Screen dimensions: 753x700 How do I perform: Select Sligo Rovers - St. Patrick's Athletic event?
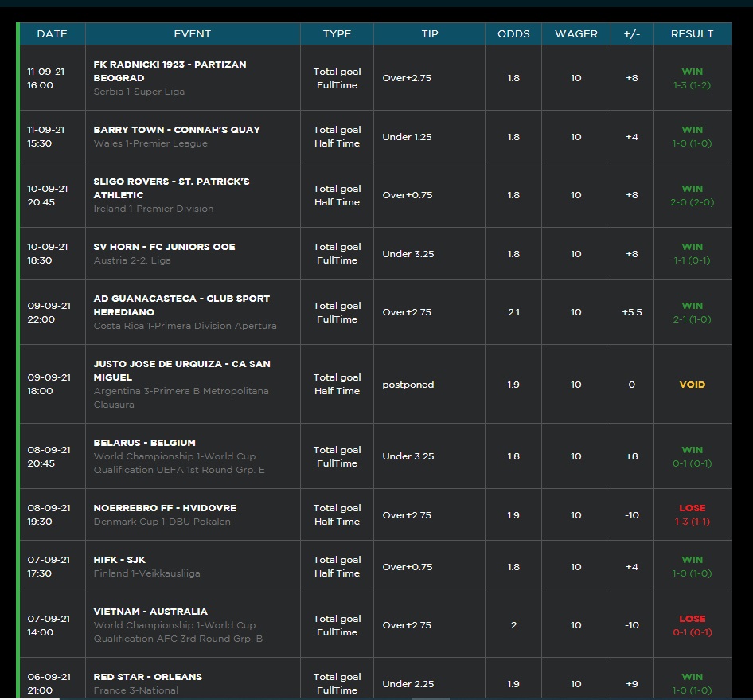(171, 188)
